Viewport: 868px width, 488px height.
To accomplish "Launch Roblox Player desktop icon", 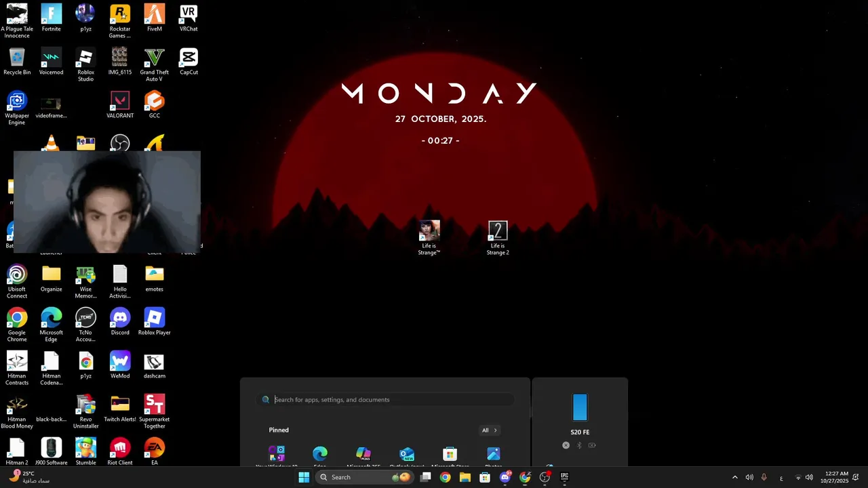I will pos(155,322).
